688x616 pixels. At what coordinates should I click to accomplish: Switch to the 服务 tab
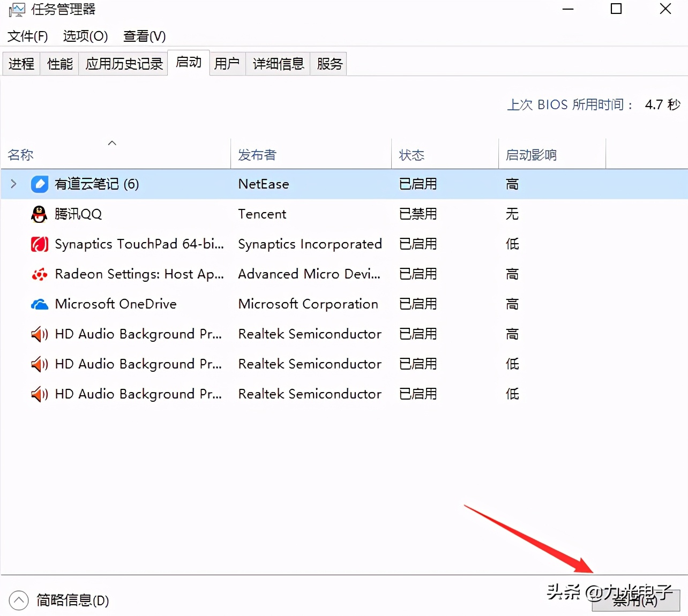328,63
